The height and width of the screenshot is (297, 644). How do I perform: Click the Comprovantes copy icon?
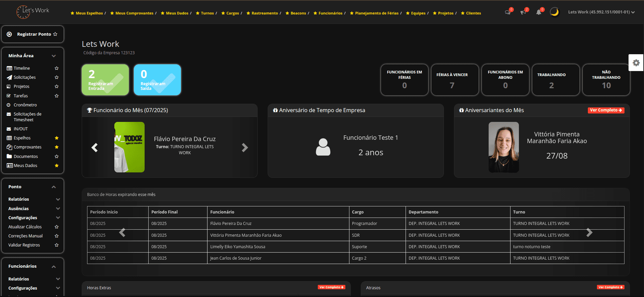(x=9, y=147)
